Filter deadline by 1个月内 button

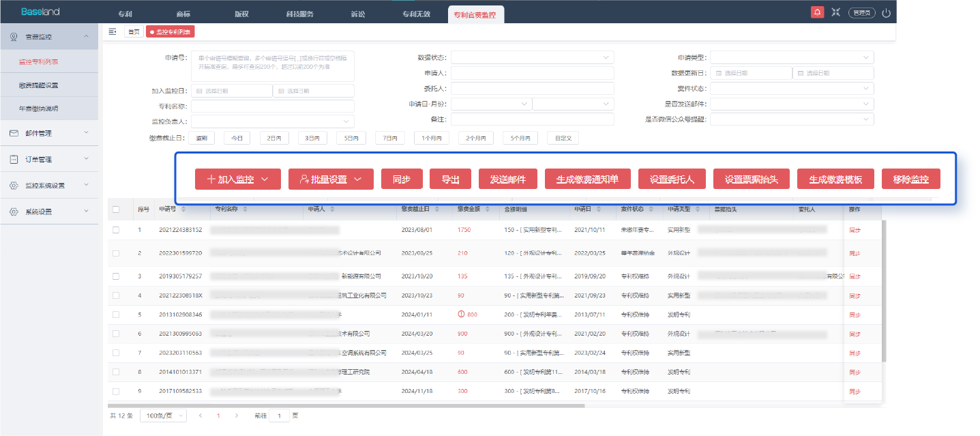click(x=432, y=138)
